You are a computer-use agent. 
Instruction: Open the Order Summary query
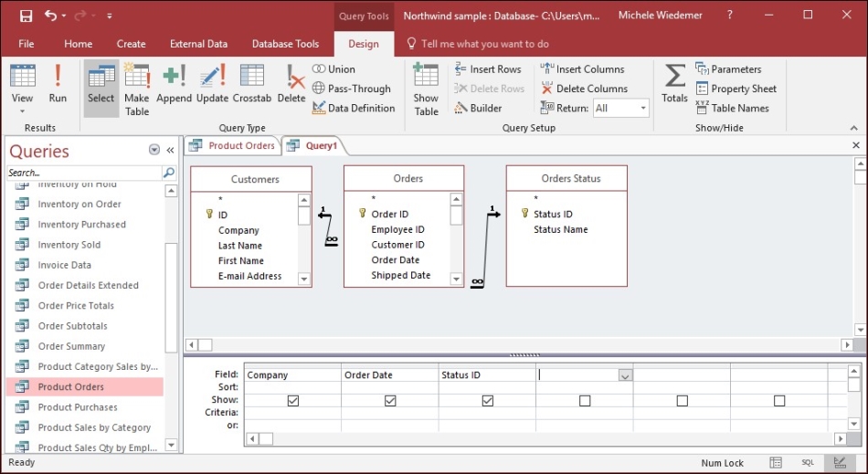click(x=71, y=346)
